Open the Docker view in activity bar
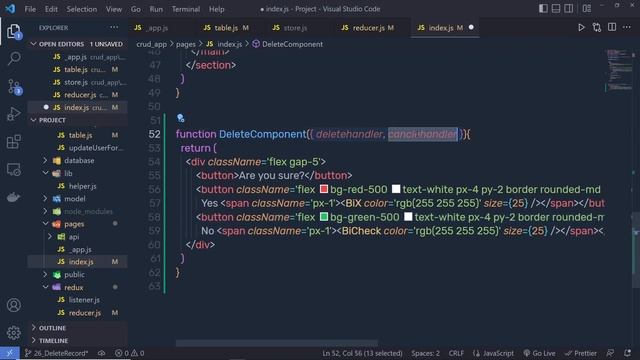Viewport: 640px width, 360px height. click(13, 197)
